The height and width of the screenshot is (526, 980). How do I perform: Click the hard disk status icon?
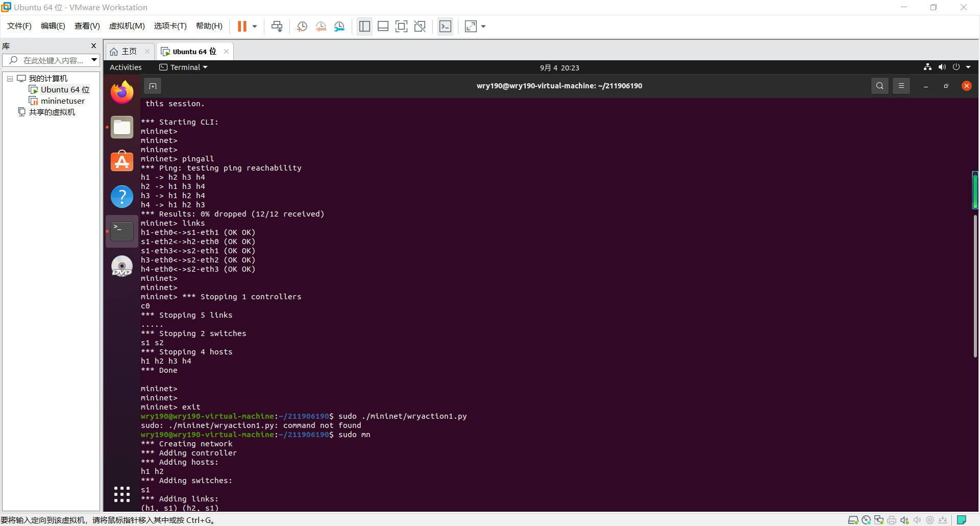coord(853,520)
